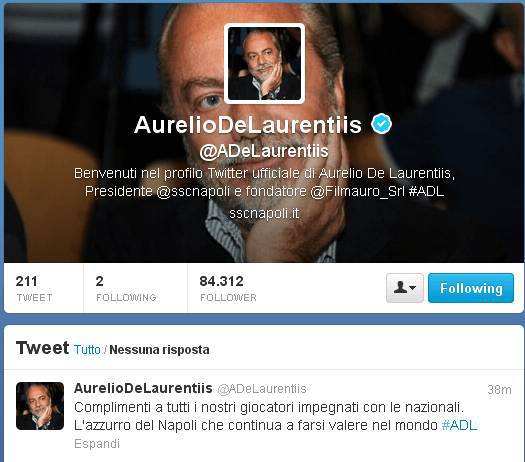Expand the tweet with Espandi
The width and height of the screenshot is (525, 462).
coord(97,444)
